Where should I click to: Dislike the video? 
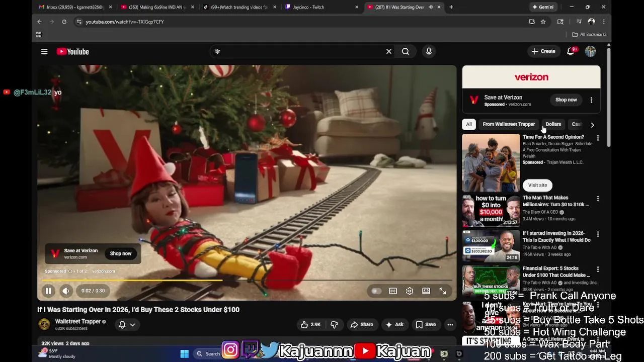tap(334, 325)
